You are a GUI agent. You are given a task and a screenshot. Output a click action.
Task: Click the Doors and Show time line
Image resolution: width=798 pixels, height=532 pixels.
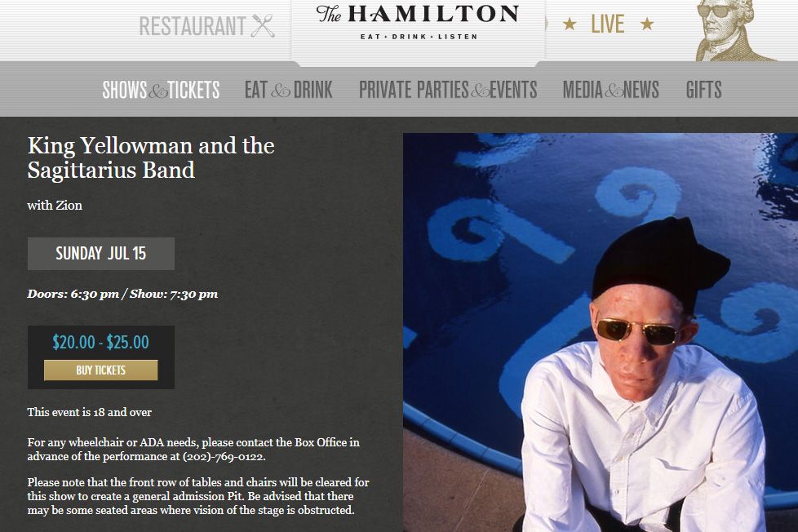click(x=122, y=294)
